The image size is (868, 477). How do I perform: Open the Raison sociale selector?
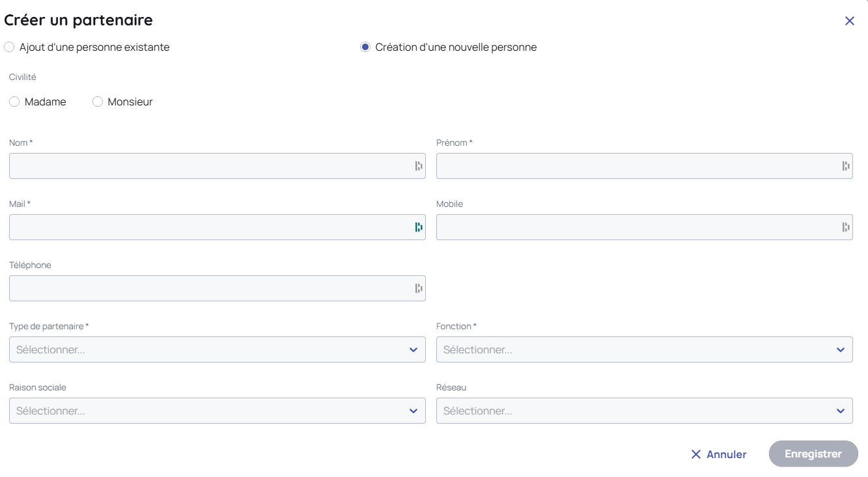pyautogui.click(x=217, y=411)
